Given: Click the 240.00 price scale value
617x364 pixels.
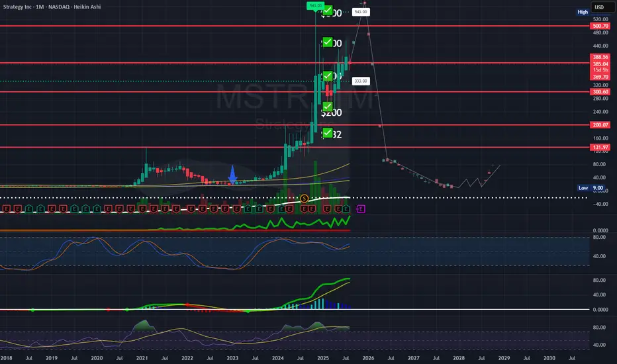Looking at the screenshot, I should pos(600,112).
